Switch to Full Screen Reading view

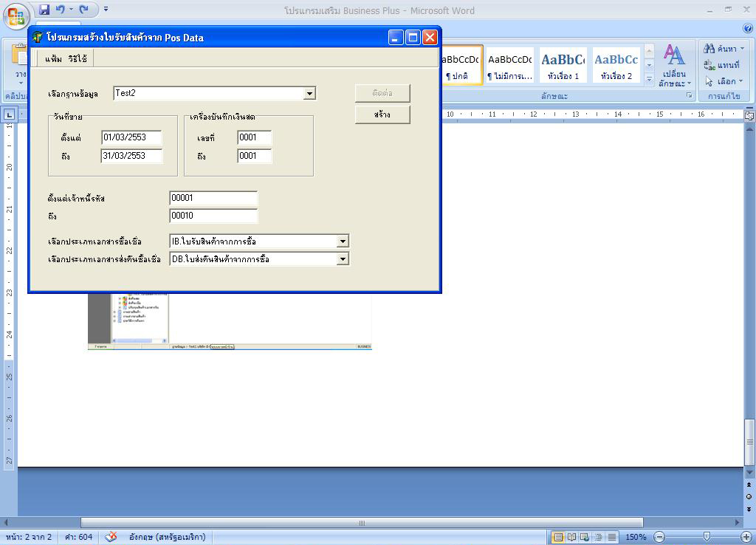(571, 537)
